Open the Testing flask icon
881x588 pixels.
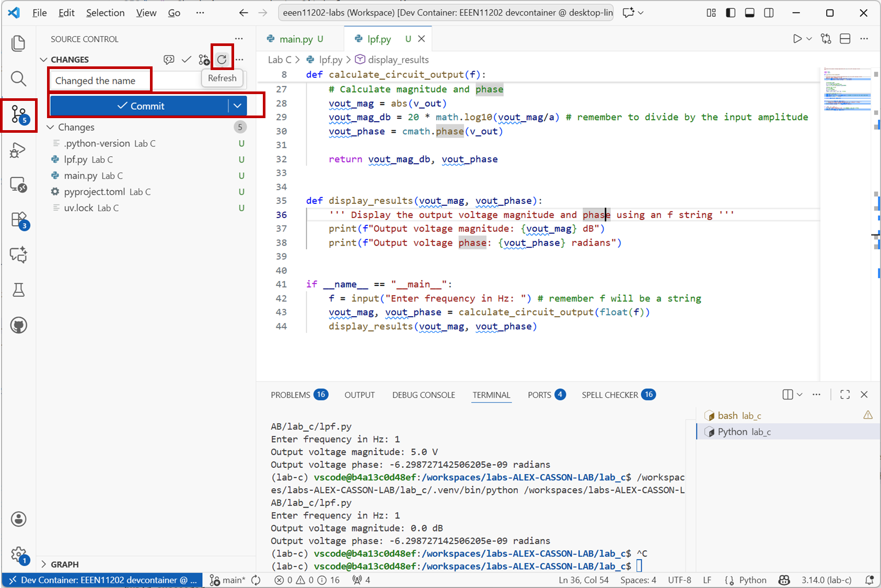[x=18, y=290]
